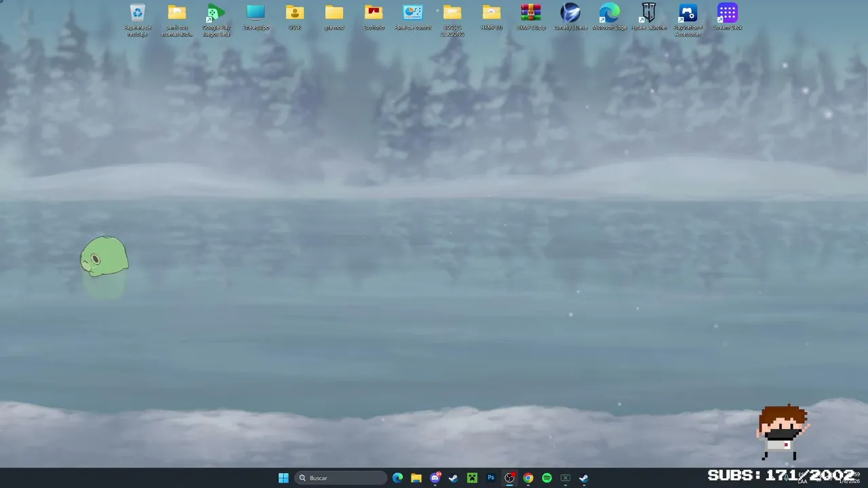
Task: Select the Microsoft Edge desktop shortcut
Action: (x=610, y=18)
